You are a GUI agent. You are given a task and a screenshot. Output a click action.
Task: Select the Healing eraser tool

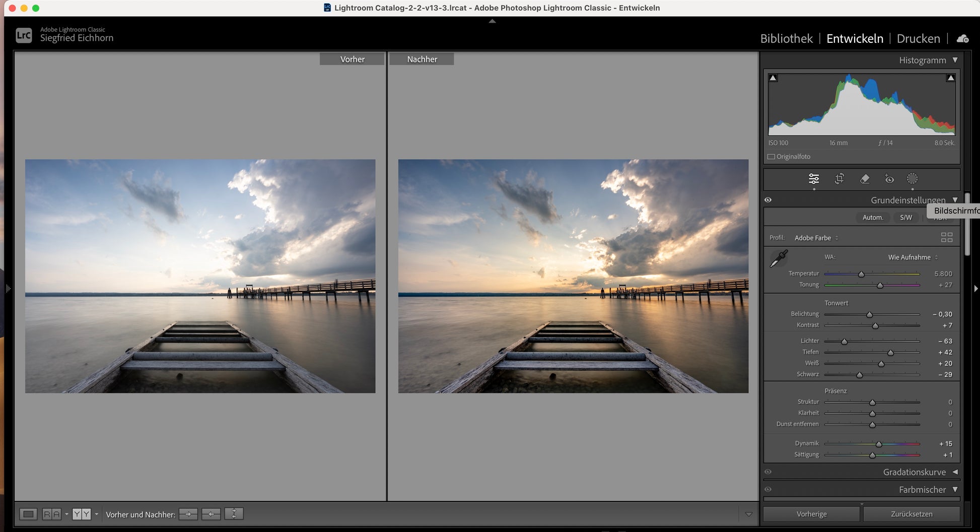tap(864, 179)
